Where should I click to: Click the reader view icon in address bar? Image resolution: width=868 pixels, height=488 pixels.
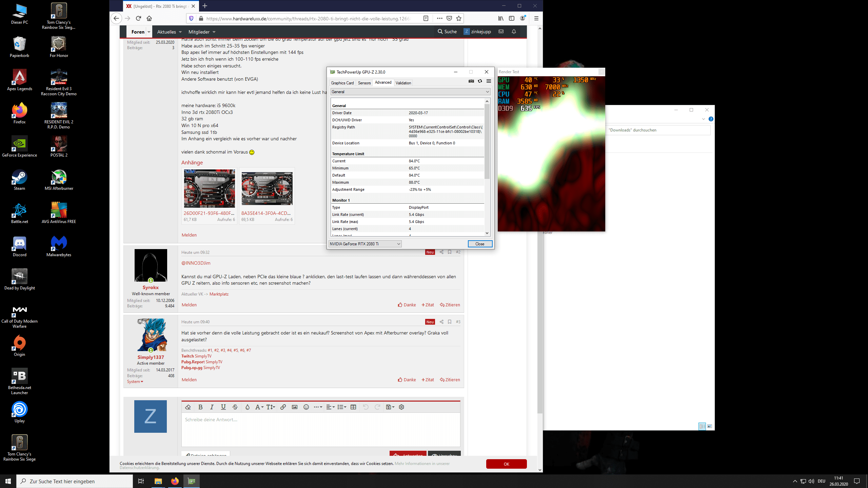coord(426,18)
